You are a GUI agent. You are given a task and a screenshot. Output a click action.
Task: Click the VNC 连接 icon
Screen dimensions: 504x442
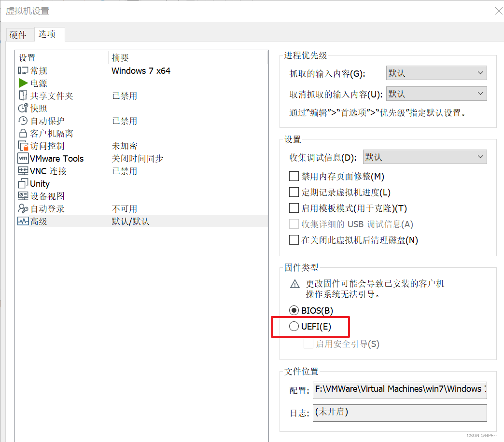[x=23, y=171]
